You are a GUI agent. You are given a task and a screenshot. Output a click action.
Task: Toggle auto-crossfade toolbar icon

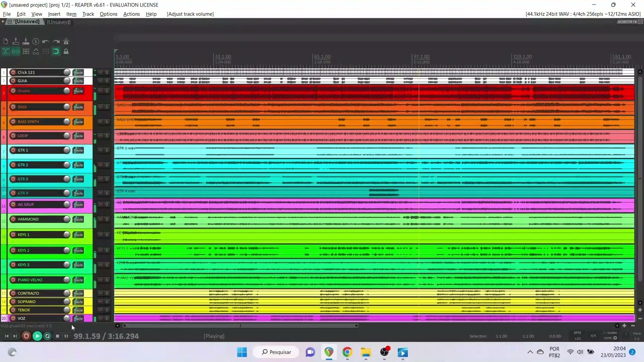pyautogui.click(x=6, y=51)
